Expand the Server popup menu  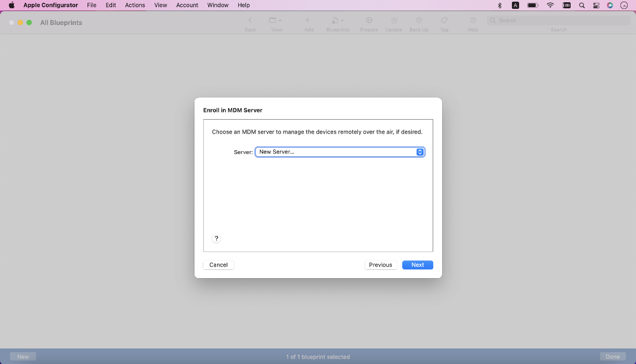(340, 152)
